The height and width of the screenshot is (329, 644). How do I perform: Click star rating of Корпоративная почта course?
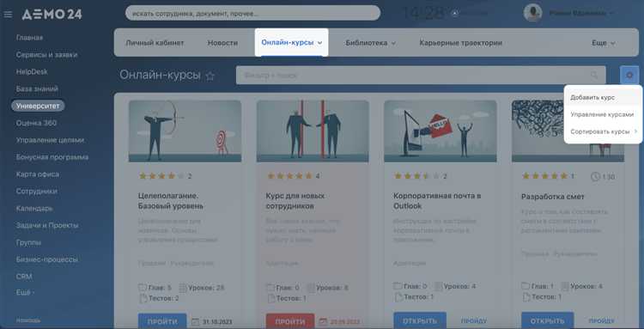coord(416,176)
